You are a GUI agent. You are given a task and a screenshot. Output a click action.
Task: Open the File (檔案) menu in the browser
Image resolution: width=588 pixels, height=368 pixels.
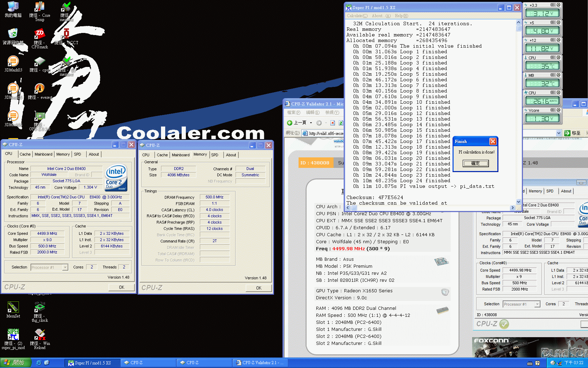click(293, 113)
